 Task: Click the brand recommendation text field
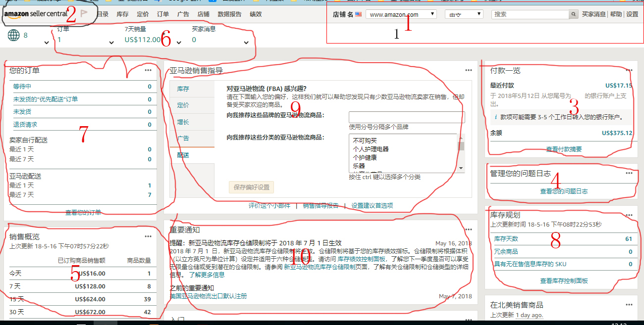pos(407,117)
